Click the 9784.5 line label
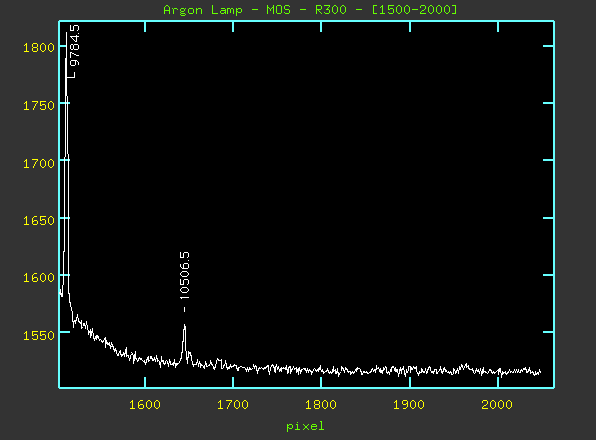 (75, 45)
